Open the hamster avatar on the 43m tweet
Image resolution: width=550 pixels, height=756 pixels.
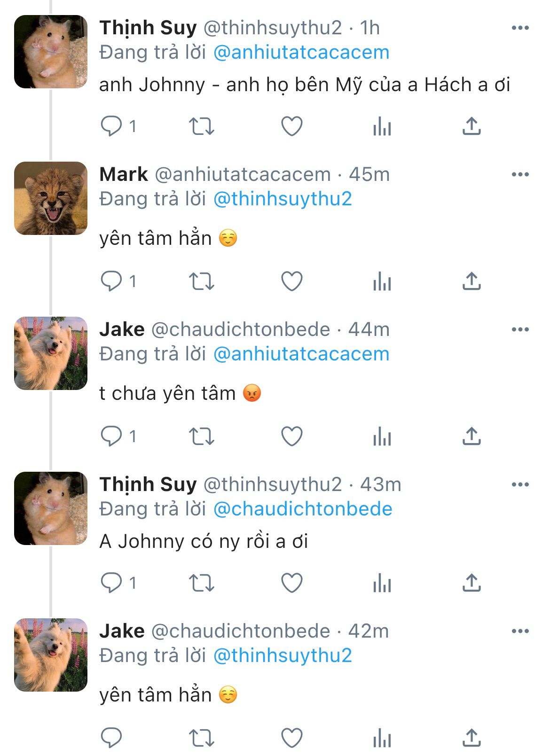click(51, 508)
